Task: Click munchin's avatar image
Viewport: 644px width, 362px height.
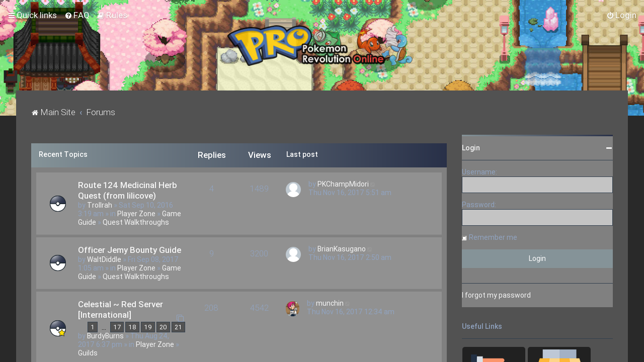Action: tap(293, 309)
